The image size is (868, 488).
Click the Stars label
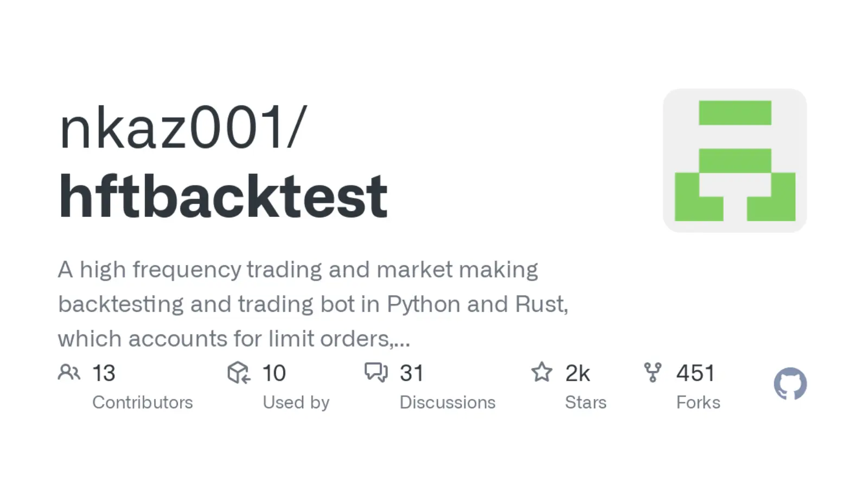pos(585,402)
